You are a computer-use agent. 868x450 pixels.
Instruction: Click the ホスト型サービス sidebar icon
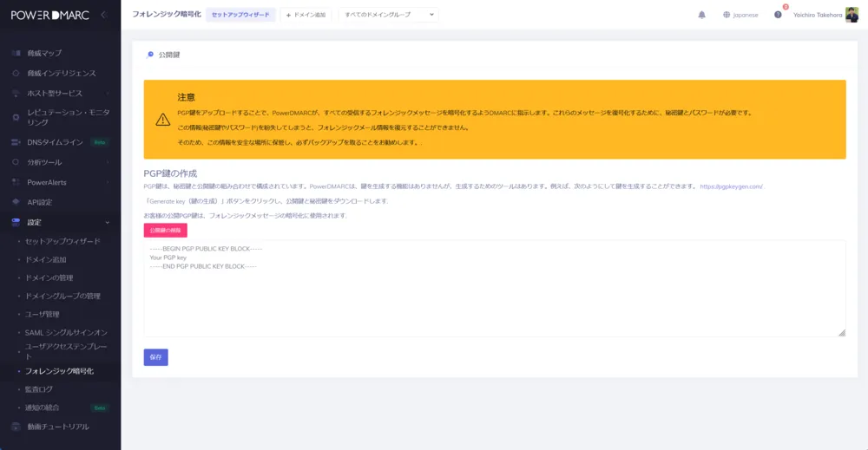click(x=16, y=93)
